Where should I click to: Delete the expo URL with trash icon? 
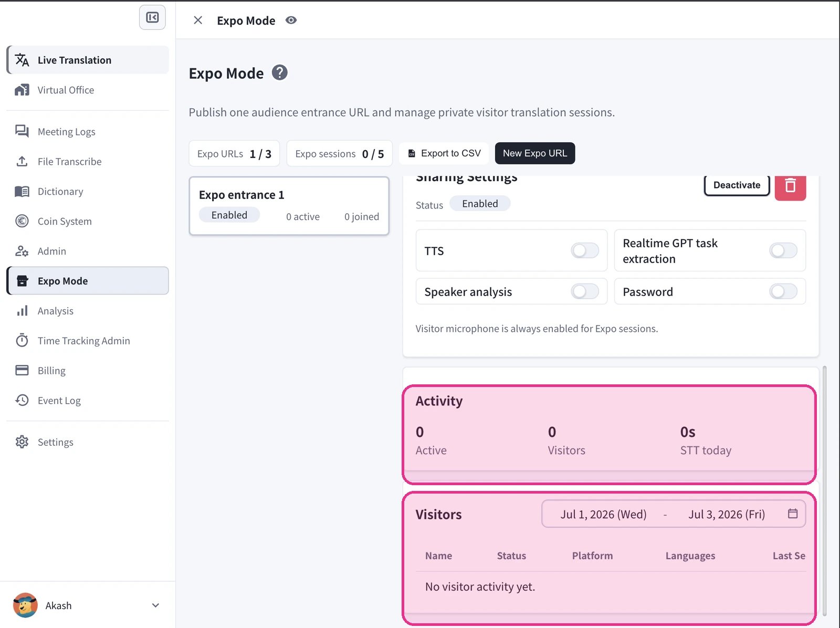click(x=790, y=185)
